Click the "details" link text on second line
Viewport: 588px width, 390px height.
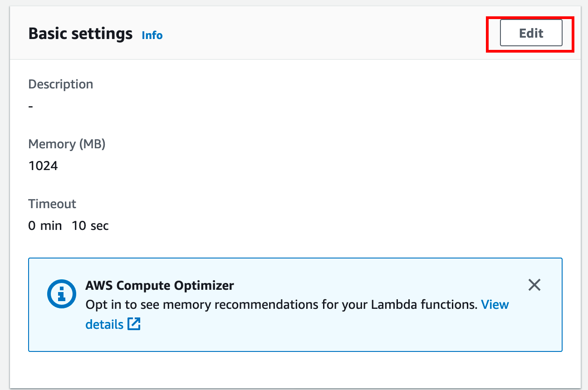coord(104,325)
